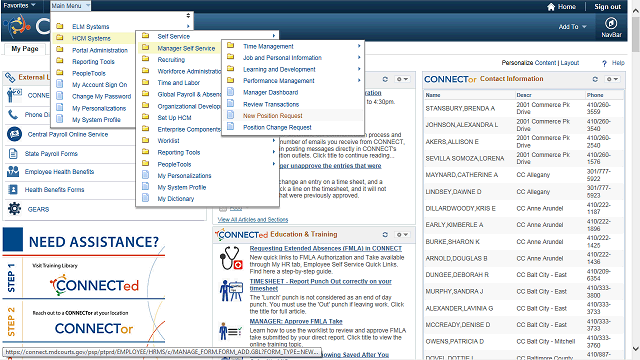Image resolution: width=640 pixels, height=360 pixels.
Task: Click the manager approve FMLA icon
Action: point(230,331)
